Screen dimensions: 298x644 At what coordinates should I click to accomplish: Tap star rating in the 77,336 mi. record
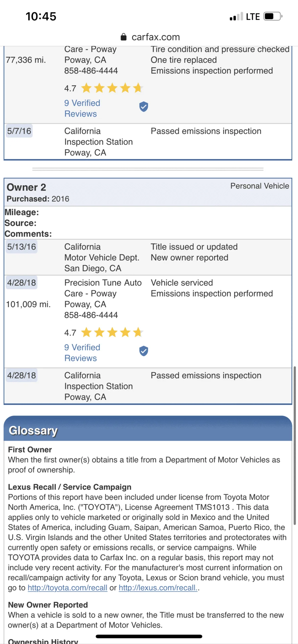(x=112, y=88)
